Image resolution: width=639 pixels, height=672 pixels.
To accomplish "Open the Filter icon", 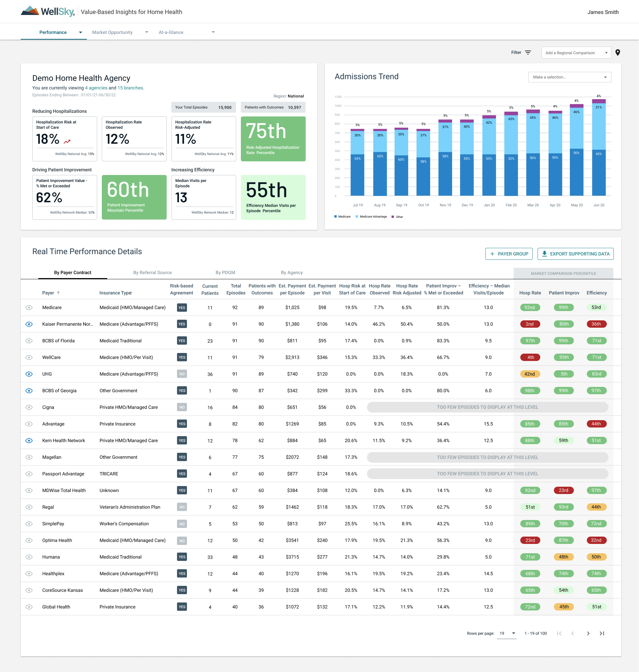I will click(528, 53).
